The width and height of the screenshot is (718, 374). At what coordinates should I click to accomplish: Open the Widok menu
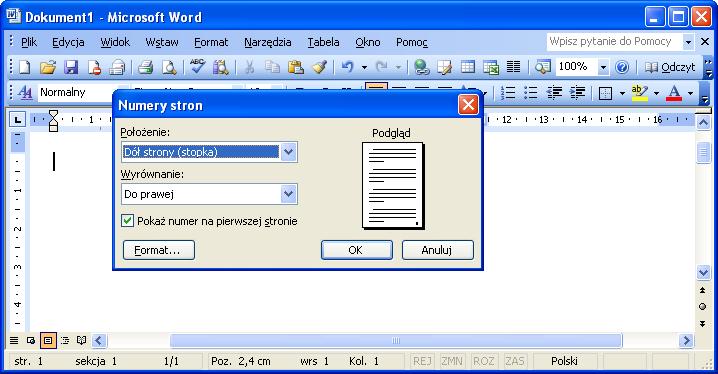115,42
